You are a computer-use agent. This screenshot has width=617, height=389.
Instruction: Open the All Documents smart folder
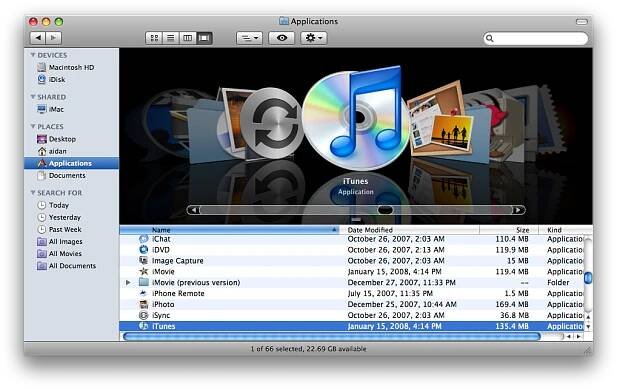tap(71, 266)
